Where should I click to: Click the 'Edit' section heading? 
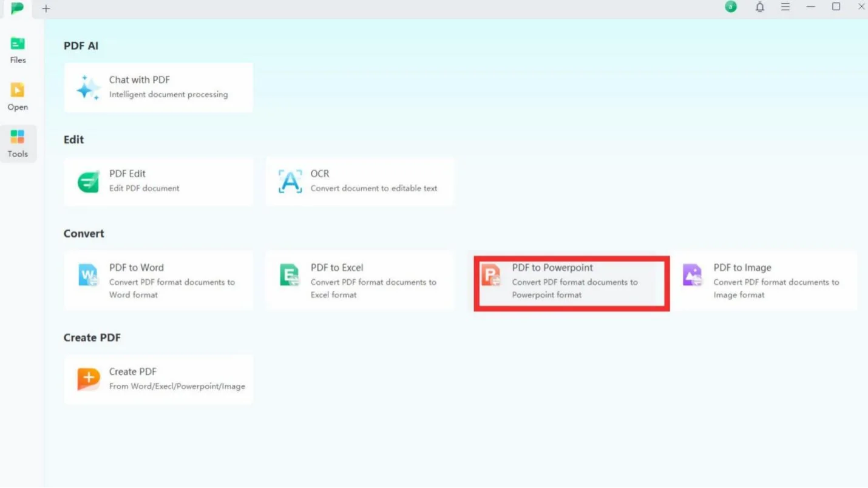(73, 140)
